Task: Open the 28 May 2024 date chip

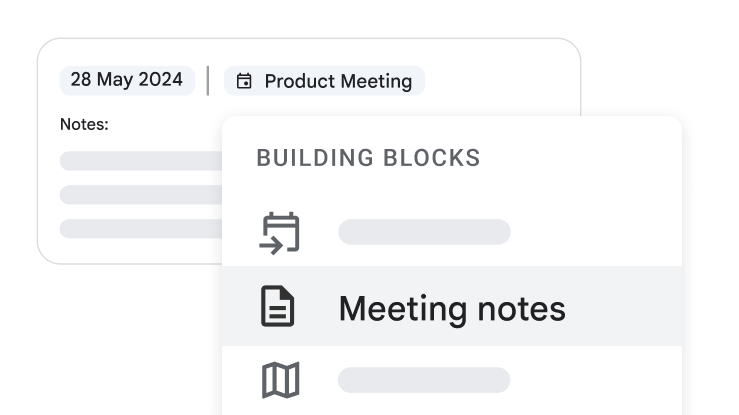Action: 127,80
